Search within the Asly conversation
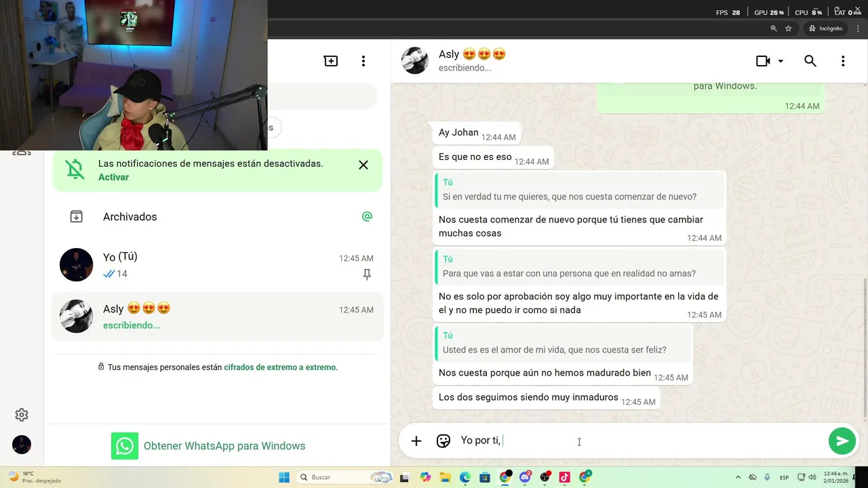The height and width of the screenshot is (488, 868). 810,61
